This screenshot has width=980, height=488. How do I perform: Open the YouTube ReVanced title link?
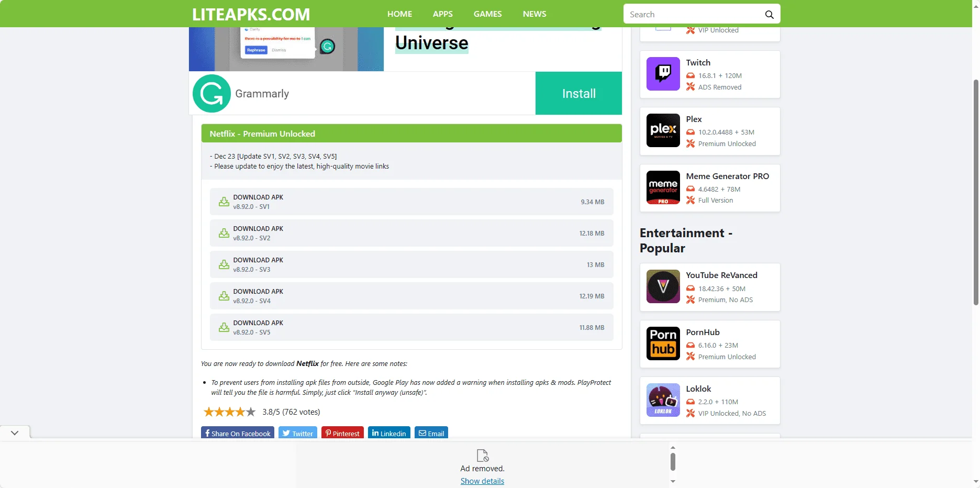click(x=721, y=275)
